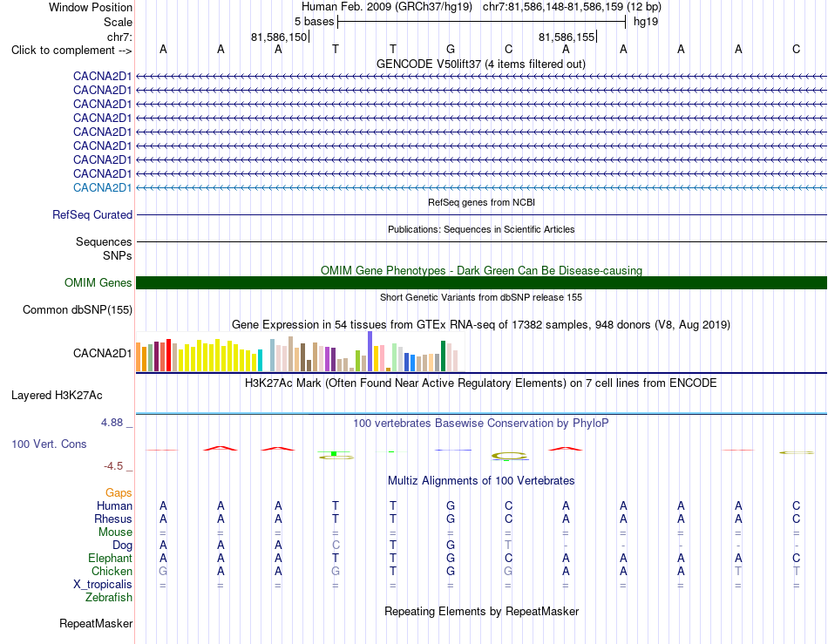The height and width of the screenshot is (644, 828).
Task: Open the 'GENCODE V50lift37 (4 items filtered out)' track title
Action: click(480, 64)
